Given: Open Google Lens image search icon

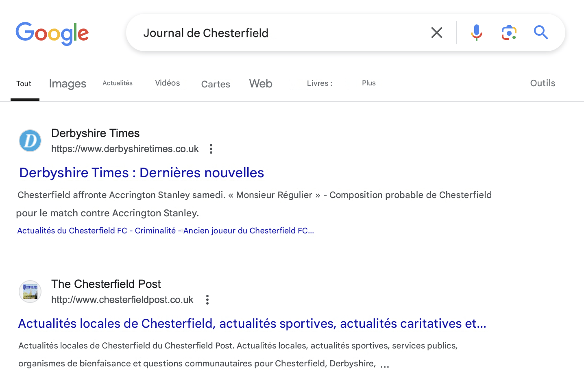Looking at the screenshot, I should pos(509,33).
